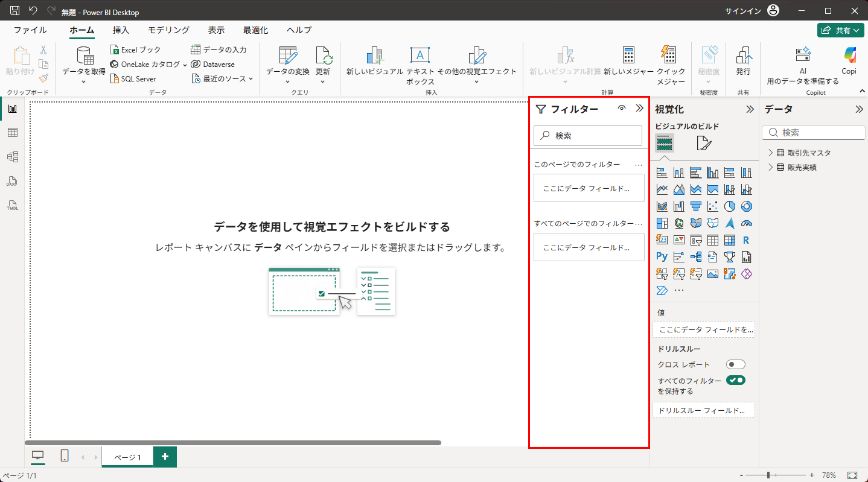Switch to mobile layout at bottom
868x482 pixels.
[x=65, y=457]
